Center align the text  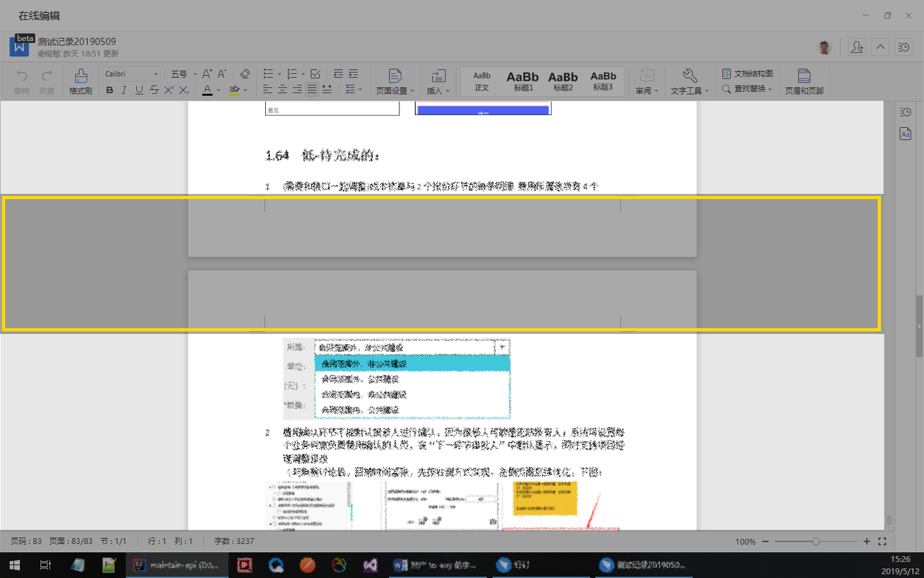[x=283, y=90]
